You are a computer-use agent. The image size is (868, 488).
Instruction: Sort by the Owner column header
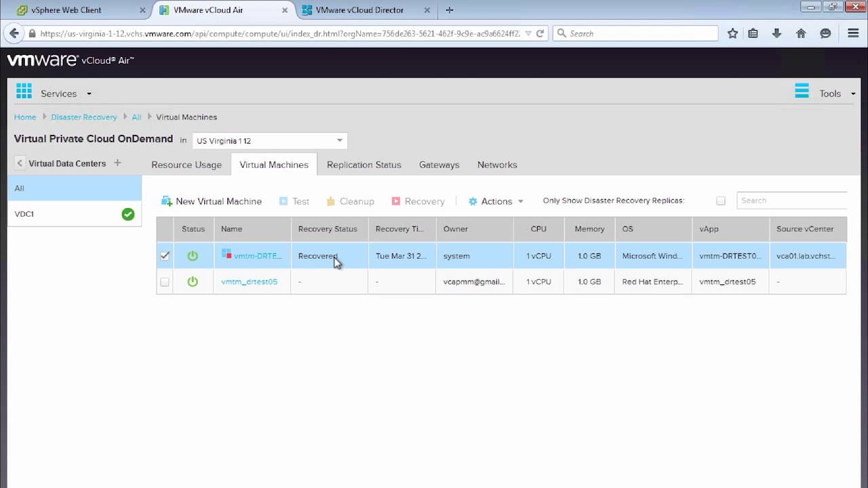point(475,229)
